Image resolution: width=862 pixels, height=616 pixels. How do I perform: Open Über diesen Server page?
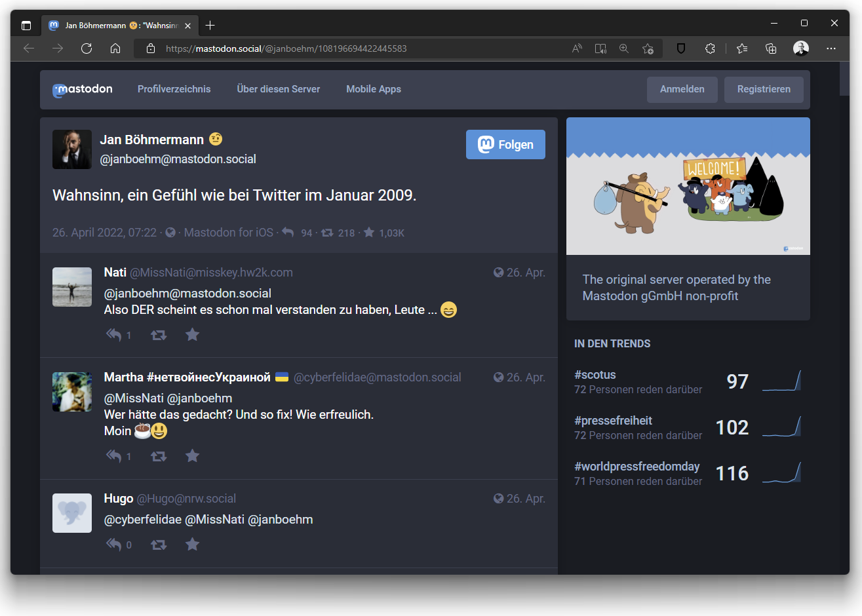[279, 89]
